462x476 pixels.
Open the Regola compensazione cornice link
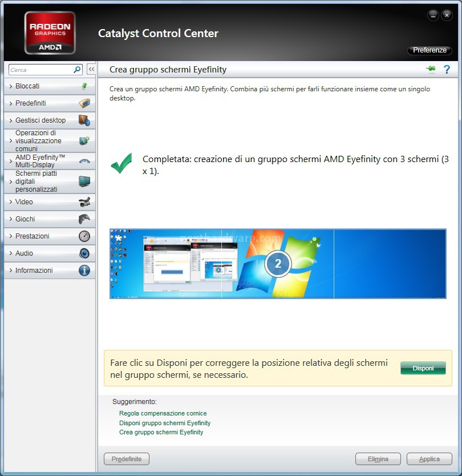163,413
